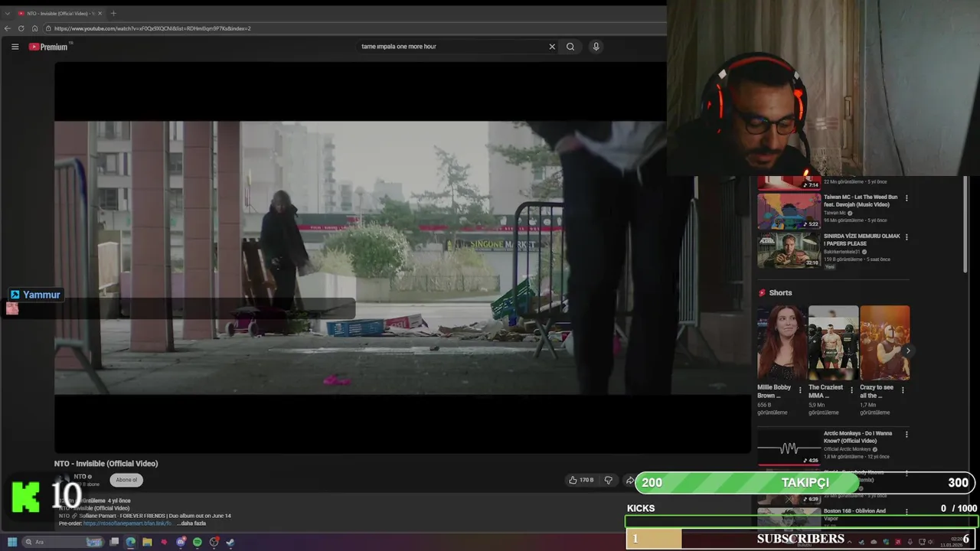
Task: Close the NTO - Invisible browser tab
Action: pos(100,13)
